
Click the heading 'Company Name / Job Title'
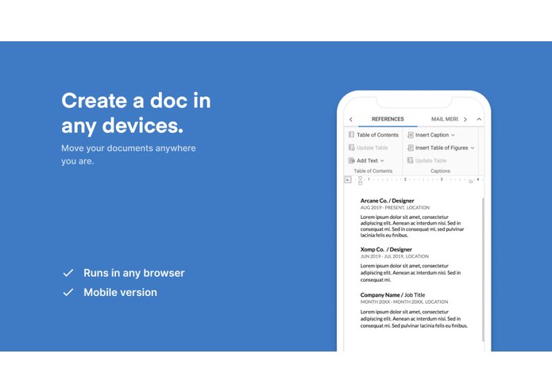pyautogui.click(x=392, y=295)
